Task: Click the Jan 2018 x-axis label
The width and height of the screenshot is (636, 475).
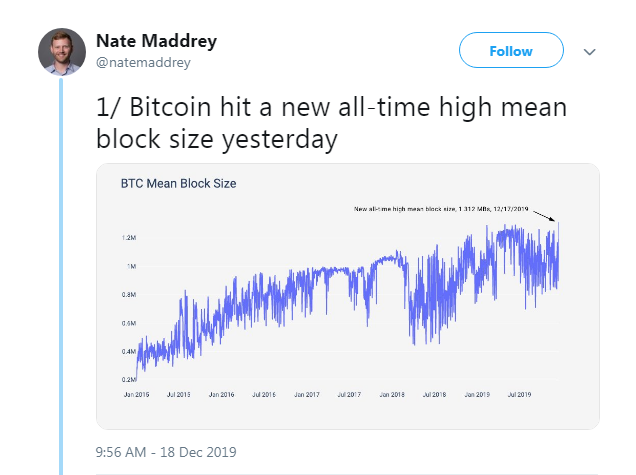Action: click(x=391, y=394)
